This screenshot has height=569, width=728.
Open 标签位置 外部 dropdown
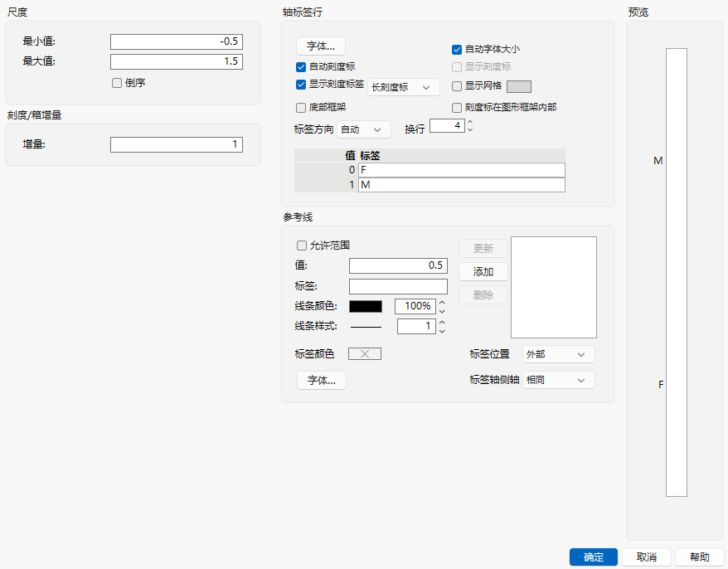tap(559, 354)
